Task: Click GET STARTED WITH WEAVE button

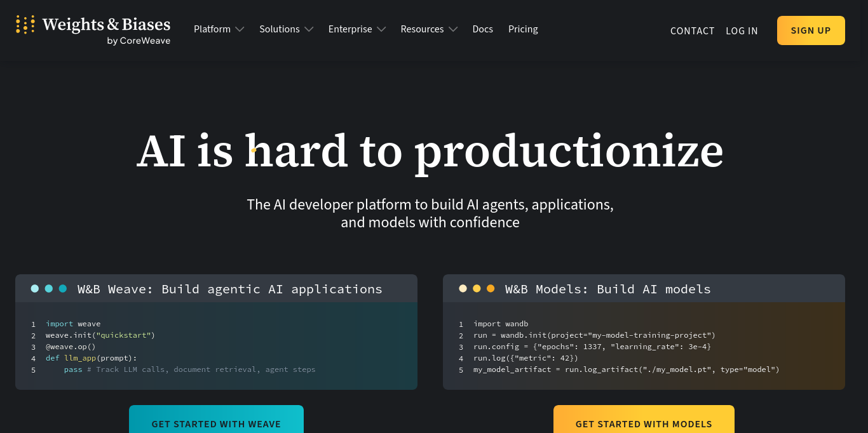Action: (x=216, y=423)
